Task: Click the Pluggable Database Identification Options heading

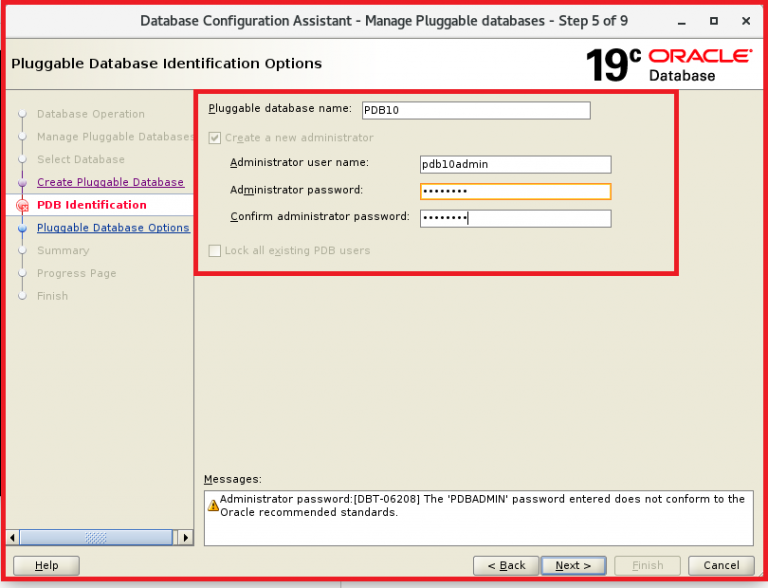Action: [167, 64]
